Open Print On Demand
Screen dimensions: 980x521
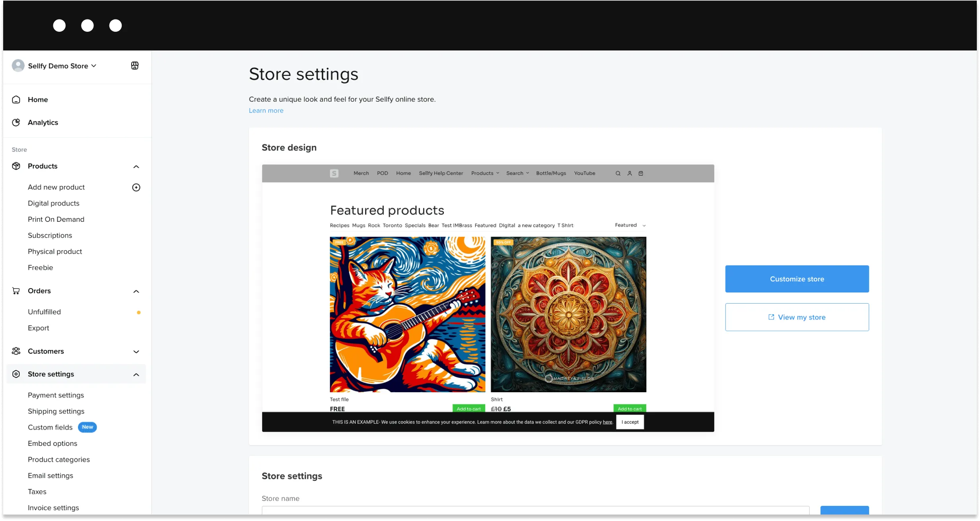(x=56, y=219)
